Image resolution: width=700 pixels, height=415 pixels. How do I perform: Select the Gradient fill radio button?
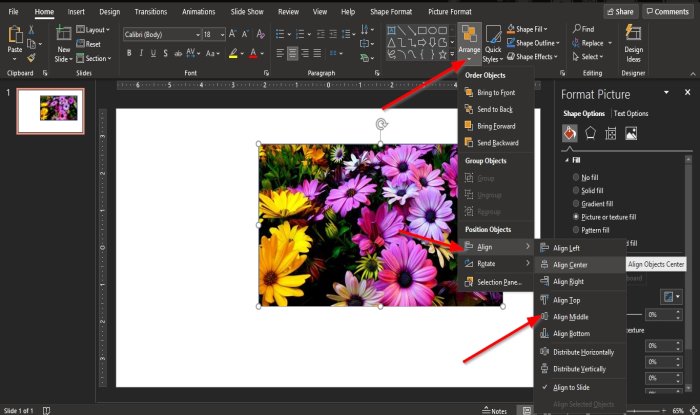[577, 203]
